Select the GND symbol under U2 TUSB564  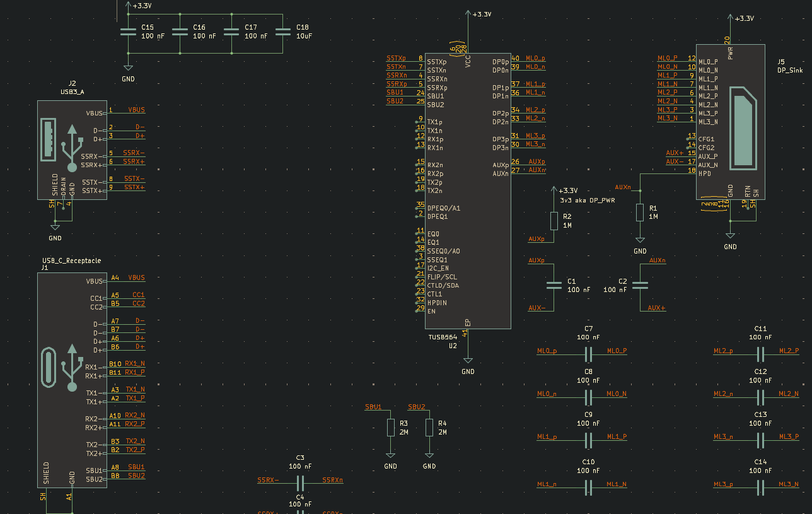[x=468, y=365]
